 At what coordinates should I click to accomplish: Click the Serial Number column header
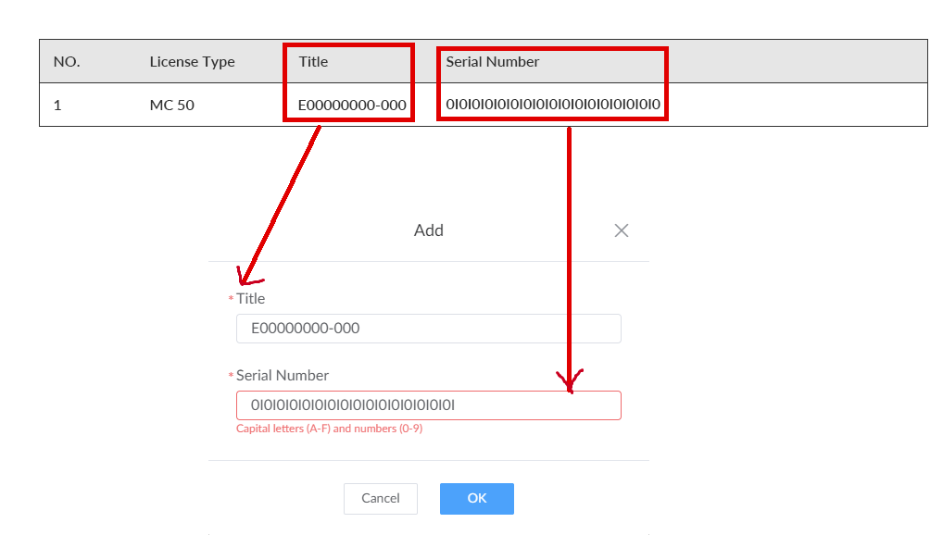(492, 62)
